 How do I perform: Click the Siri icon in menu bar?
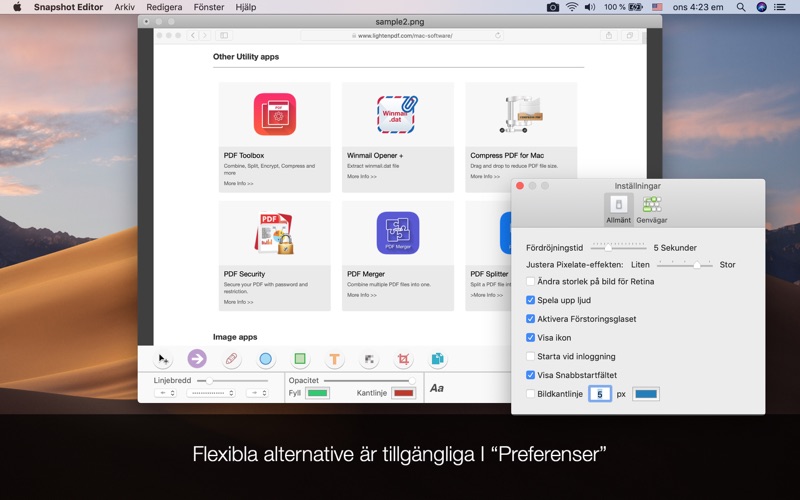(x=761, y=7)
